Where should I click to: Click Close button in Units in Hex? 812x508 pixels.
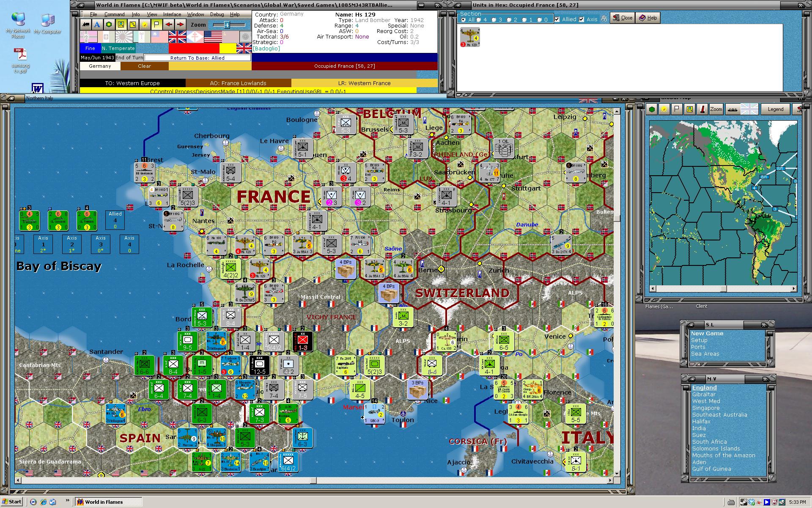click(622, 18)
